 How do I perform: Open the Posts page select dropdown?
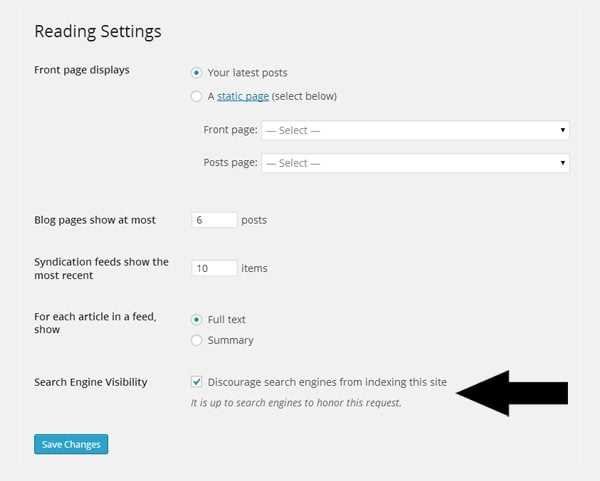point(415,163)
